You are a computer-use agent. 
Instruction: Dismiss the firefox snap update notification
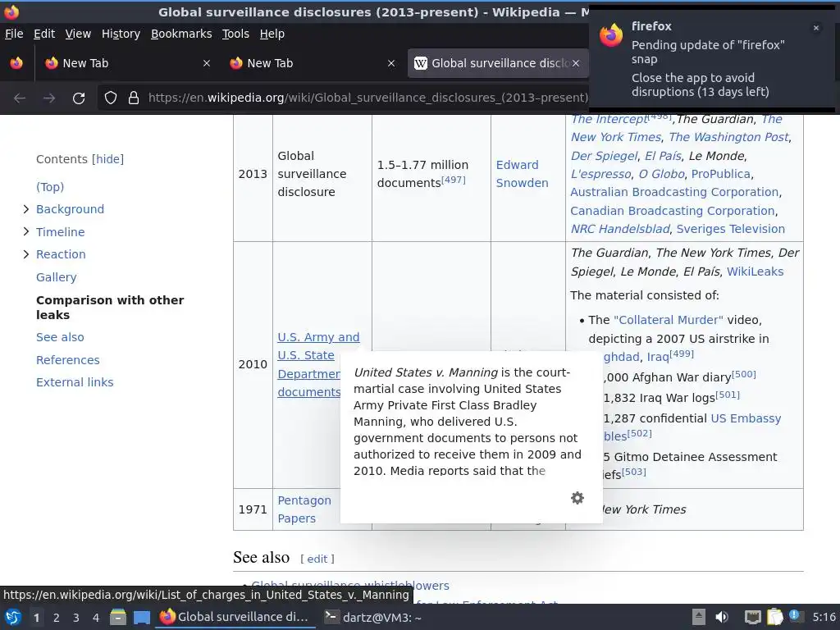pyautogui.click(x=816, y=28)
